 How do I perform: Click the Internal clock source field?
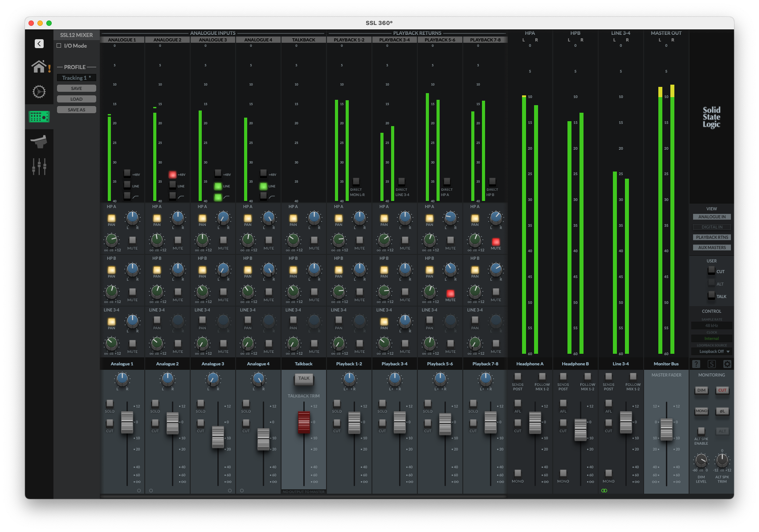coord(712,339)
